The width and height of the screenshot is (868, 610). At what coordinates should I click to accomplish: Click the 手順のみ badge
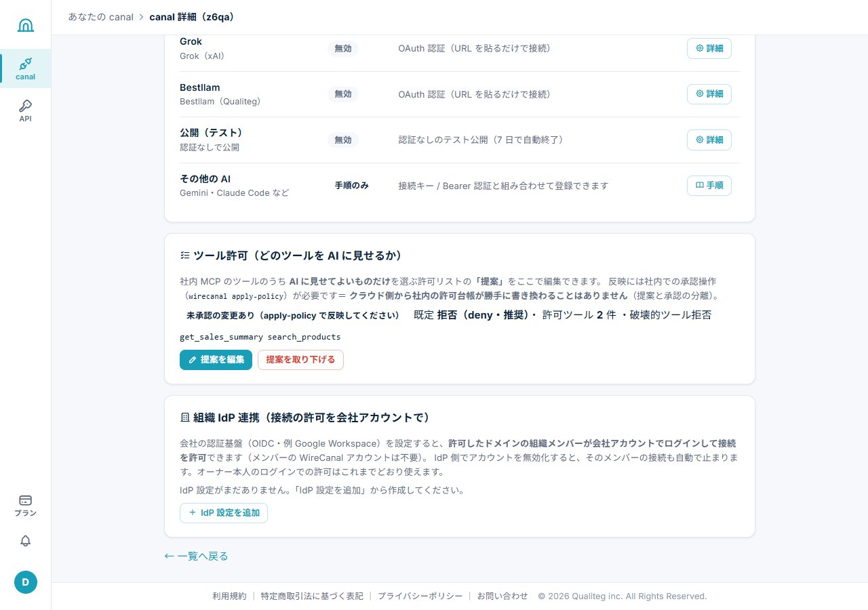pos(351,186)
